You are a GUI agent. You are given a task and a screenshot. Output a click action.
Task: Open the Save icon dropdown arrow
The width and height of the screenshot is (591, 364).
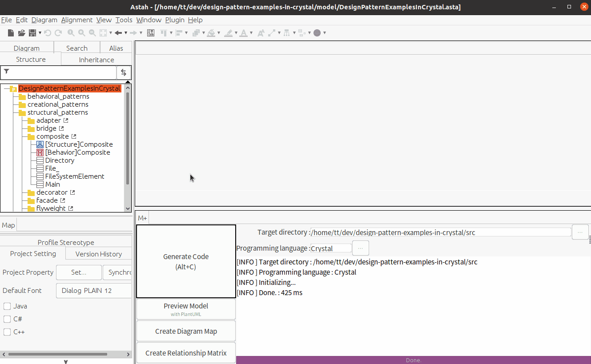pos(40,33)
